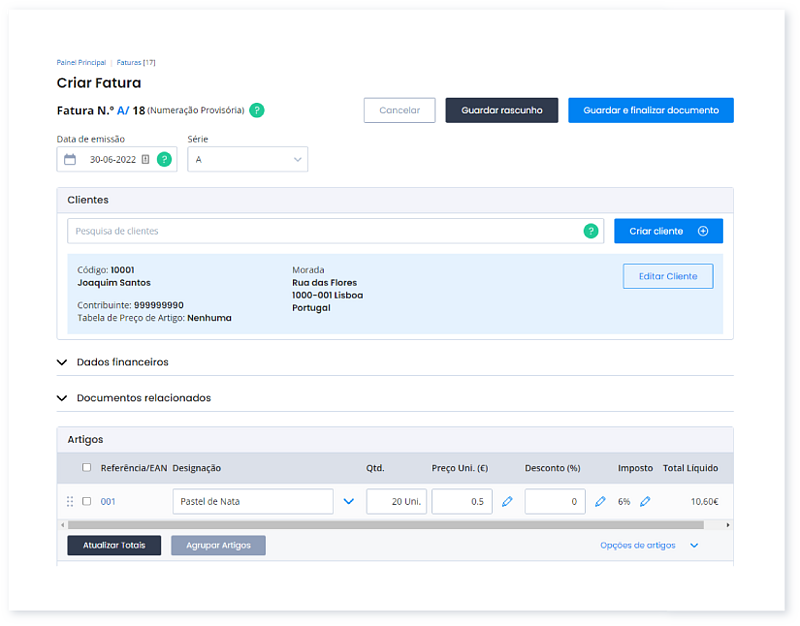Edit unit price using the pencil icon
The image size is (800, 626).
pyautogui.click(x=507, y=501)
